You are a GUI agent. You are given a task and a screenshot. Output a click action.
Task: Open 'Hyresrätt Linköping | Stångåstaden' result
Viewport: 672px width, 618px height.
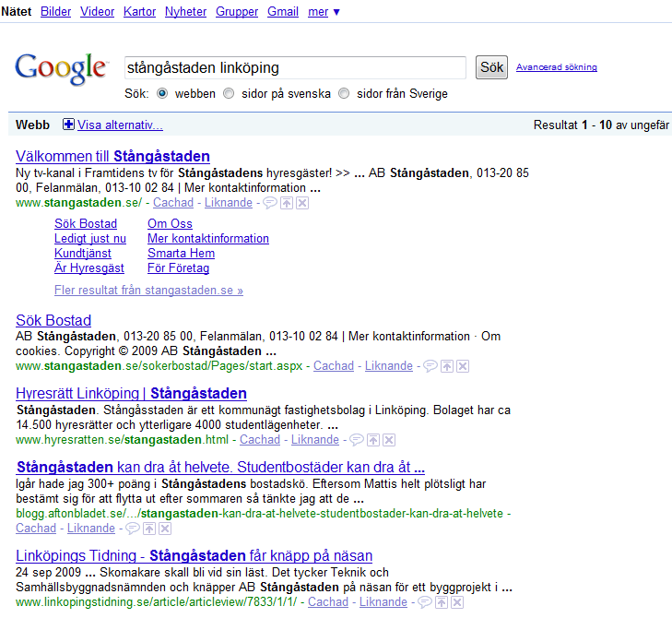pyautogui.click(x=131, y=393)
